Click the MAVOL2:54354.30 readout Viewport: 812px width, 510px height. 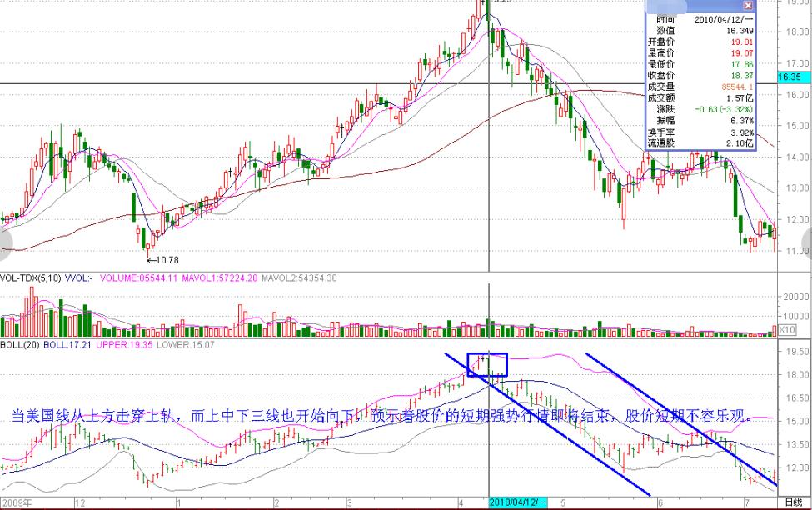coord(299,277)
